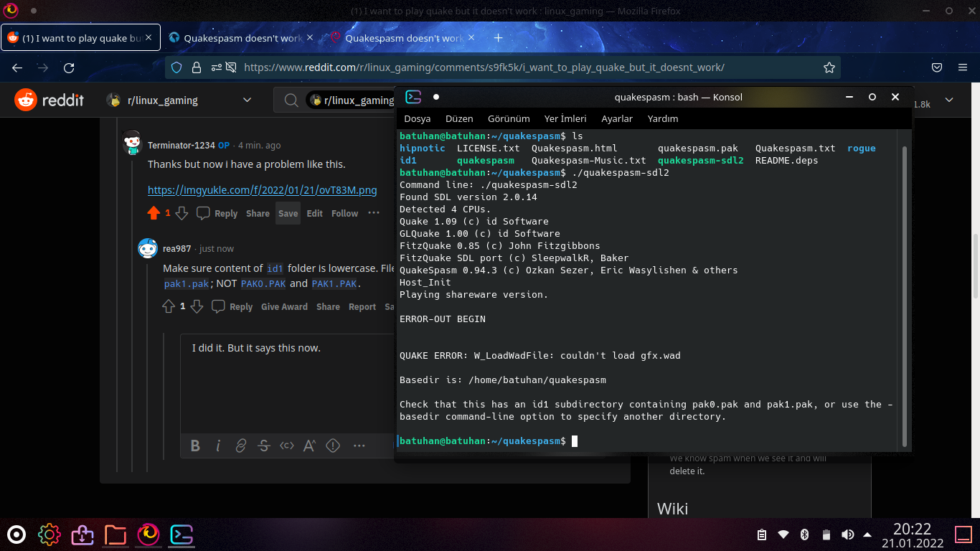Click the Reddit logo home icon
Screen dimensions: 980x551
pyautogui.click(x=26, y=100)
